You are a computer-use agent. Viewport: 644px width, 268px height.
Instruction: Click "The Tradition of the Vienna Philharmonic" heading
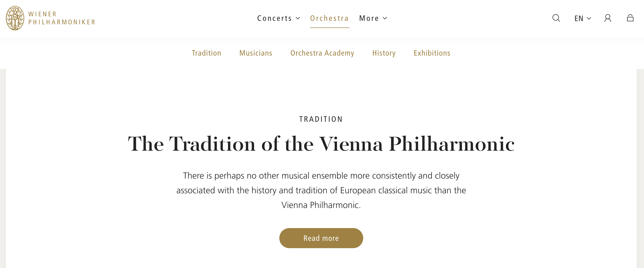coord(321,144)
